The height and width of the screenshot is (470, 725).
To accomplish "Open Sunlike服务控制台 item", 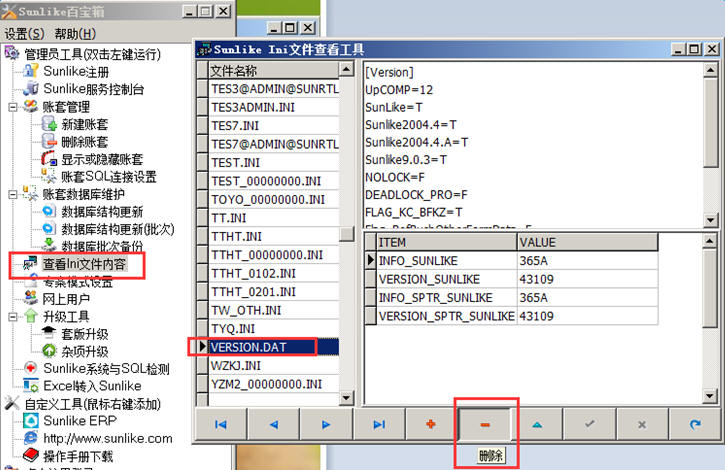I will coord(94,89).
